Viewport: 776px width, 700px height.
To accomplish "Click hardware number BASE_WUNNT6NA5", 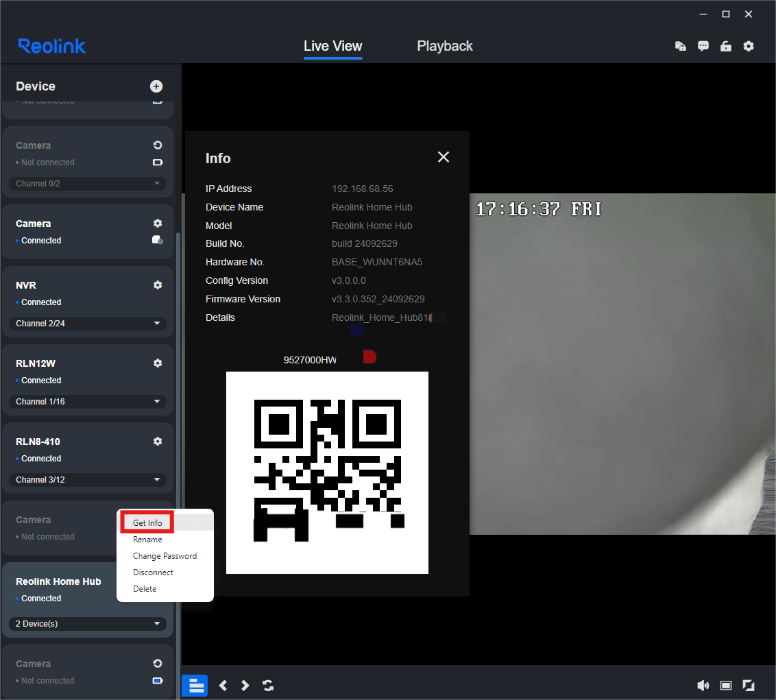I will tap(376, 262).
